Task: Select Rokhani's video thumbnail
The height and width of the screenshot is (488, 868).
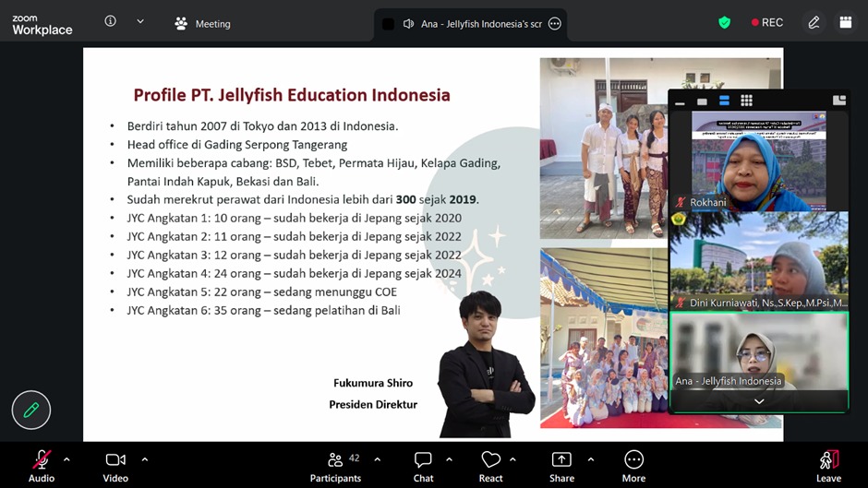Action: [x=757, y=161]
